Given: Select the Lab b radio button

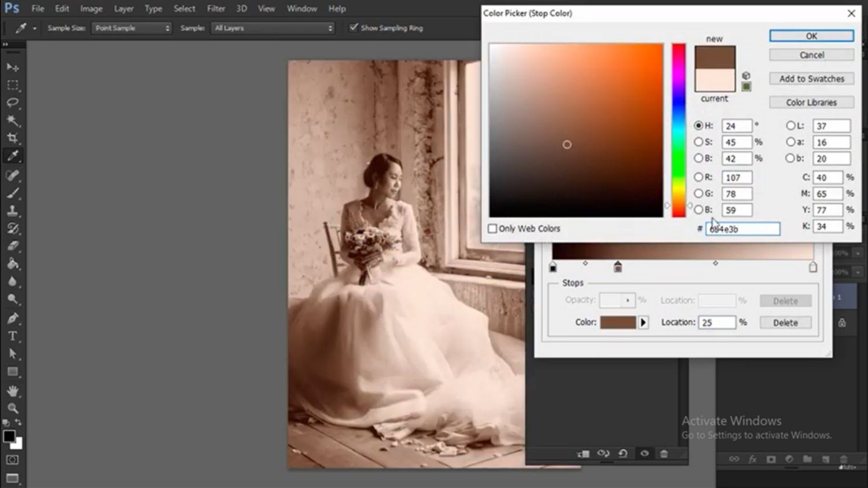Looking at the screenshot, I should (x=790, y=158).
